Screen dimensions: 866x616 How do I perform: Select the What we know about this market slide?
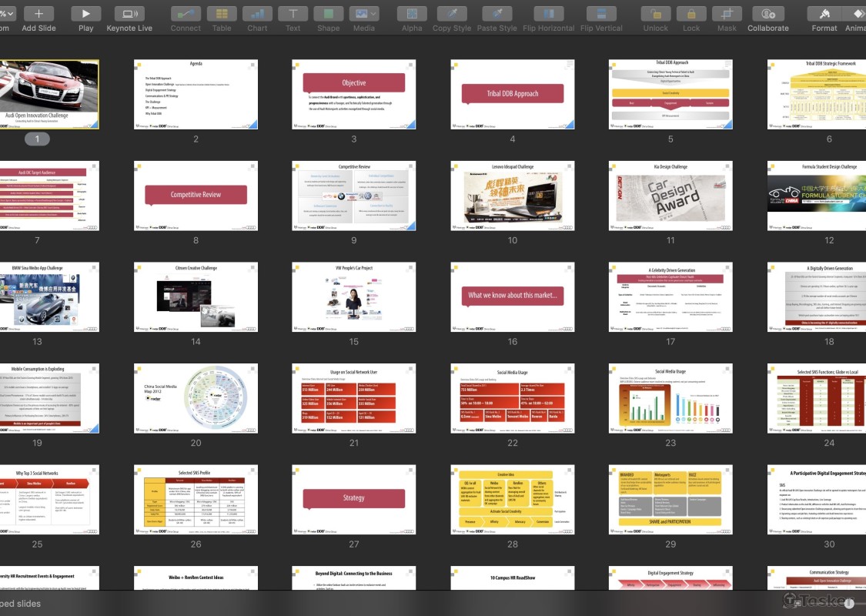point(513,296)
